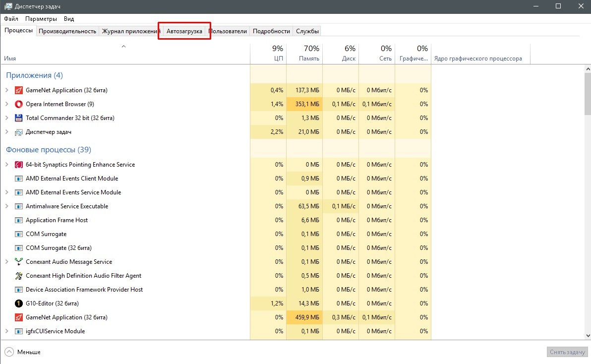Click the scrollbar down arrow in the process list
Viewport: 591px width, 364px height.
pyautogui.click(x=588, y=336)
